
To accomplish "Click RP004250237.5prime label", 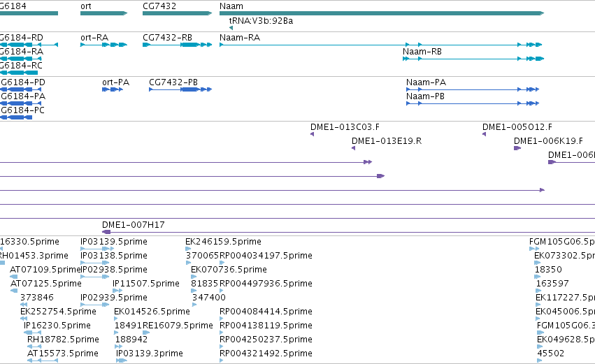I will (x=266, y=340).
